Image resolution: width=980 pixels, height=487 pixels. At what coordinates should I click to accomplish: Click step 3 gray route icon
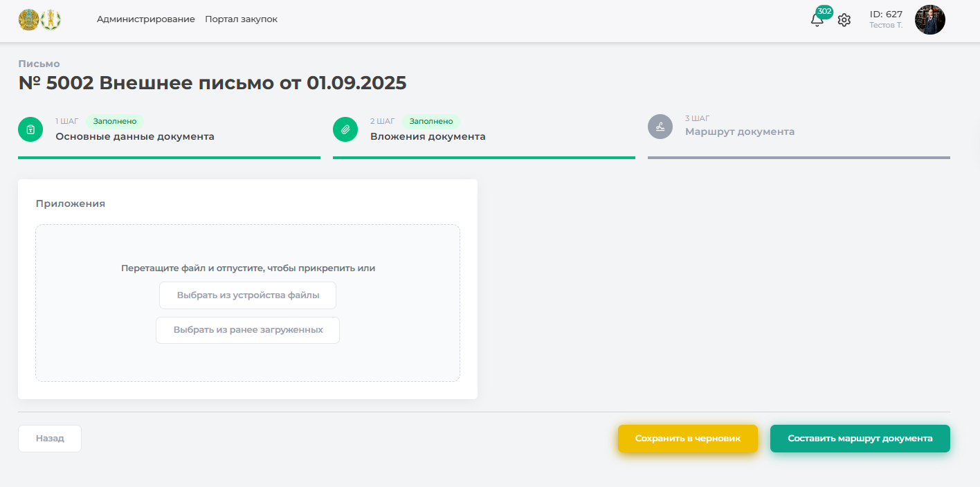point(660,127)
